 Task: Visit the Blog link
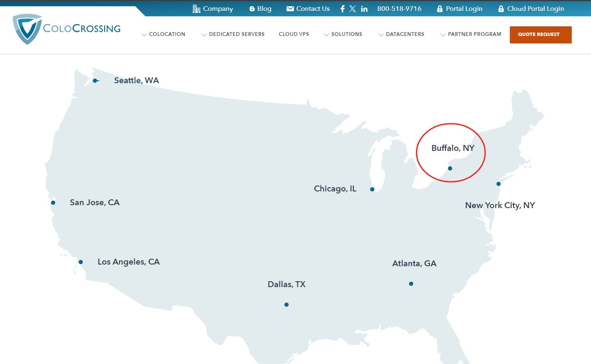(264, 9)
